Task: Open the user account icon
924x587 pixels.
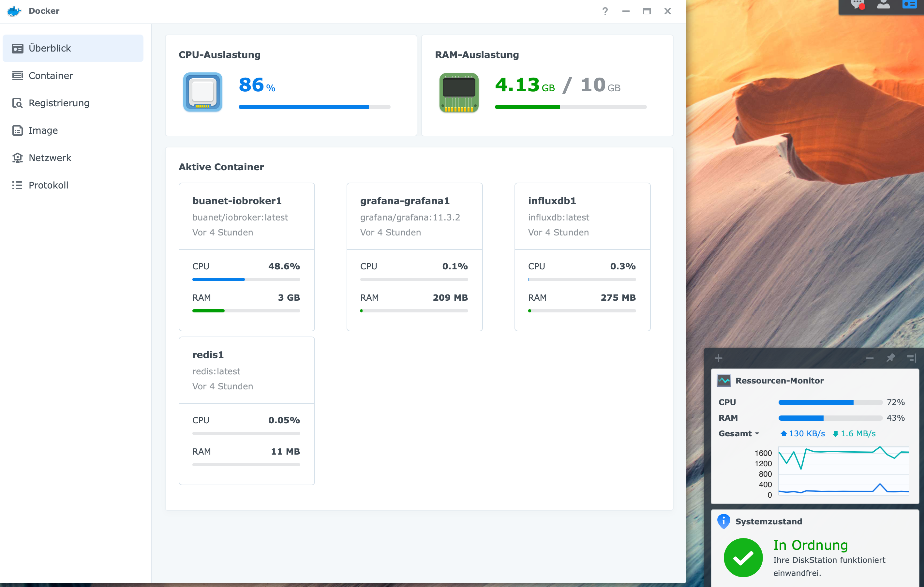Action: coord(883,5)
